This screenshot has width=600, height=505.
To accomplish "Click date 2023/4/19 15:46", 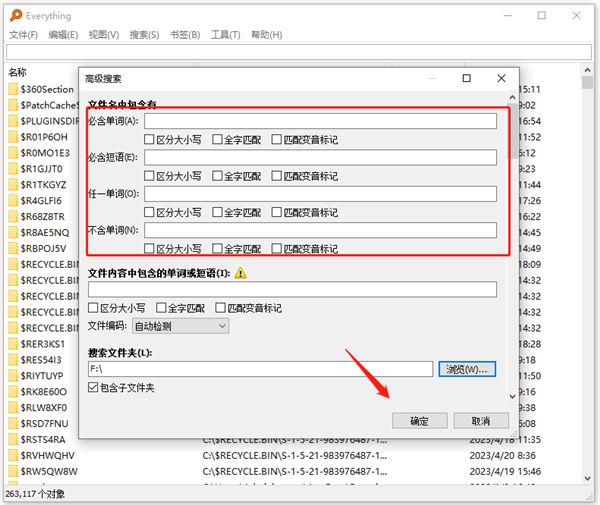I will (x=505, y=471).
